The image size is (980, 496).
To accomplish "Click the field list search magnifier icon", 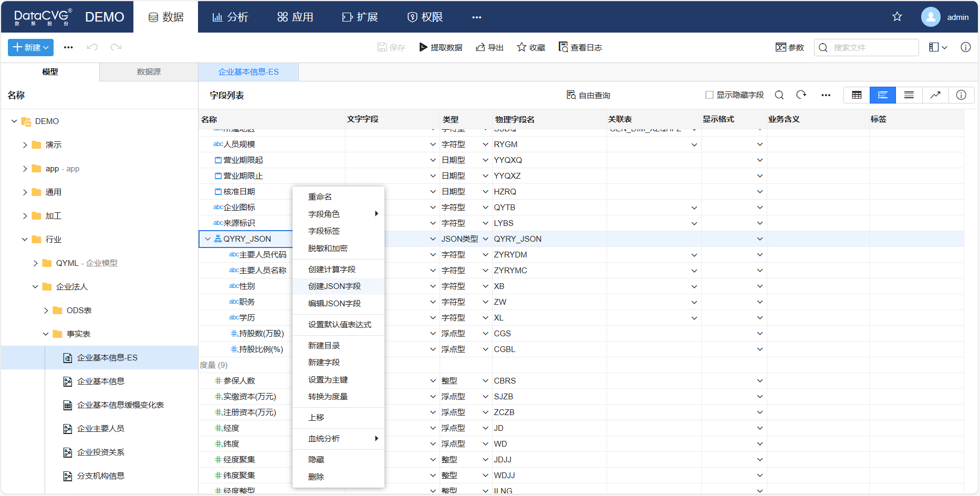I will (779, 95).
